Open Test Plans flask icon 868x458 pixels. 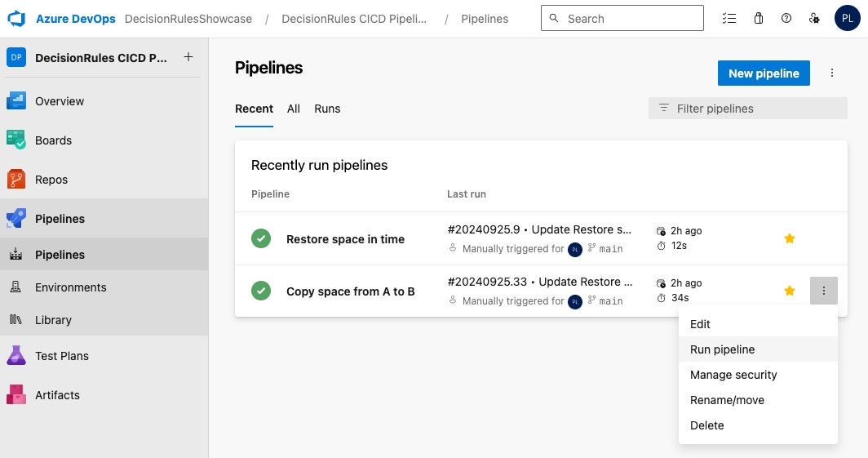point(17,356)
